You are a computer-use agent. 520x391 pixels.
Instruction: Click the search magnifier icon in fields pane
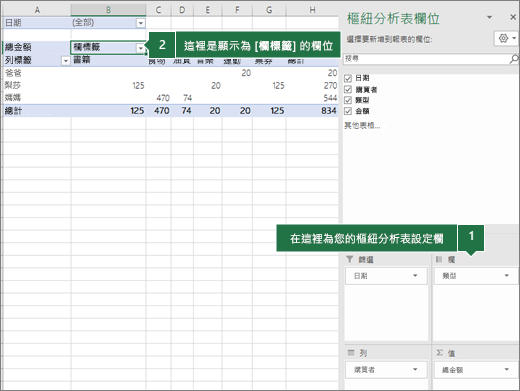pos(514,59)
